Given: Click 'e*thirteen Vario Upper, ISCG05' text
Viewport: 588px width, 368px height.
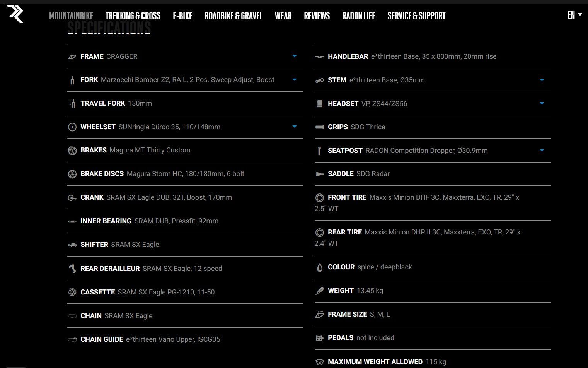Looking at the screenshot, I should click(x=173, y=339).
